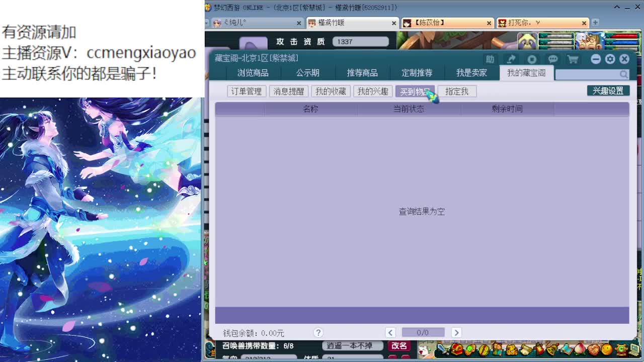Screen dimensions: 644x362
Task: Click the 查询结果为空 message
Action: [x=422, y=212]
